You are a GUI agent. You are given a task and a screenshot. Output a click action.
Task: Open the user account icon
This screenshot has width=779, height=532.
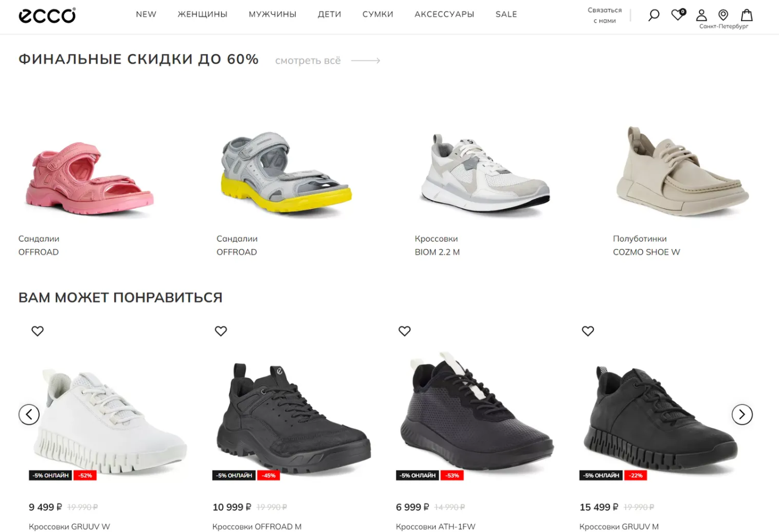701,15
